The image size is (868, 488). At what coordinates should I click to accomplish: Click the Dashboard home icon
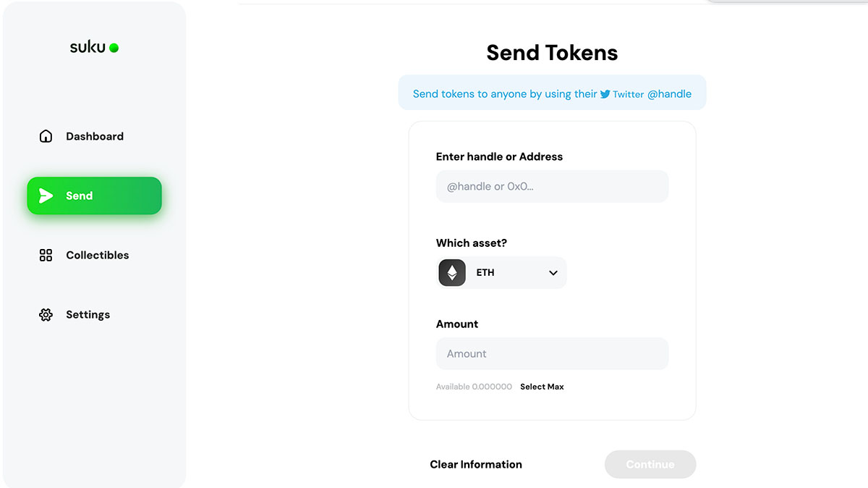tap(46, 136)
